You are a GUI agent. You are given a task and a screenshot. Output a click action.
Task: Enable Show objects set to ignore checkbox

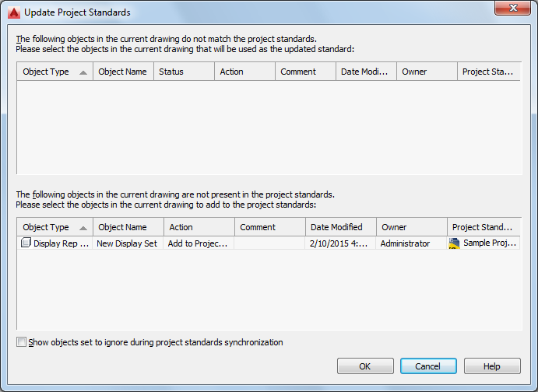[22, 342]
